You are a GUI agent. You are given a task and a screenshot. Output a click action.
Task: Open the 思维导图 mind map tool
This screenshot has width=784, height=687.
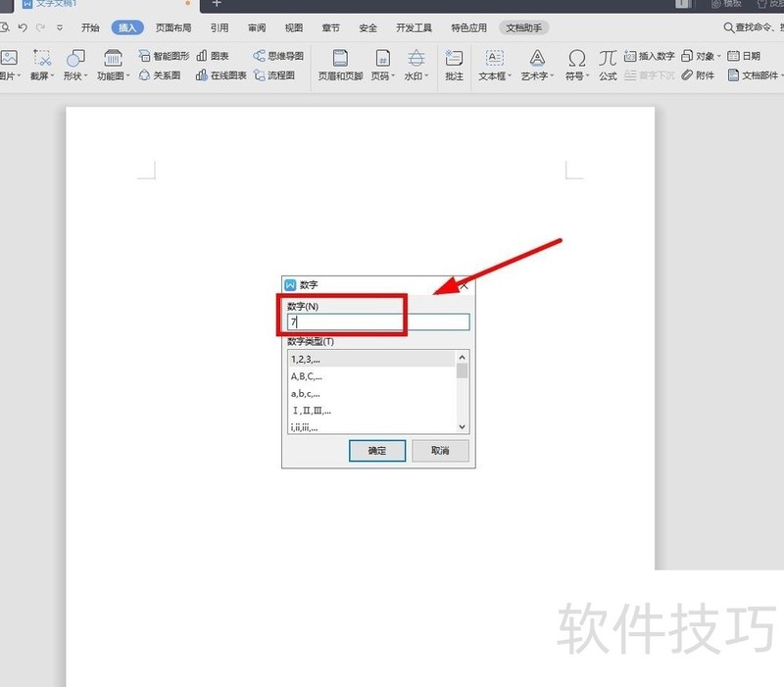[x=278, y=56]
